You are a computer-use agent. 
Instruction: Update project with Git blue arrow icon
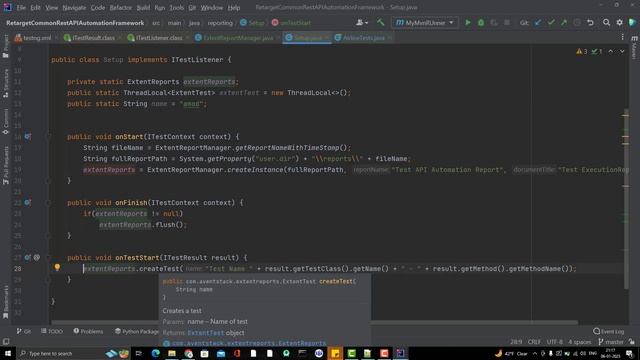(538, 22)
